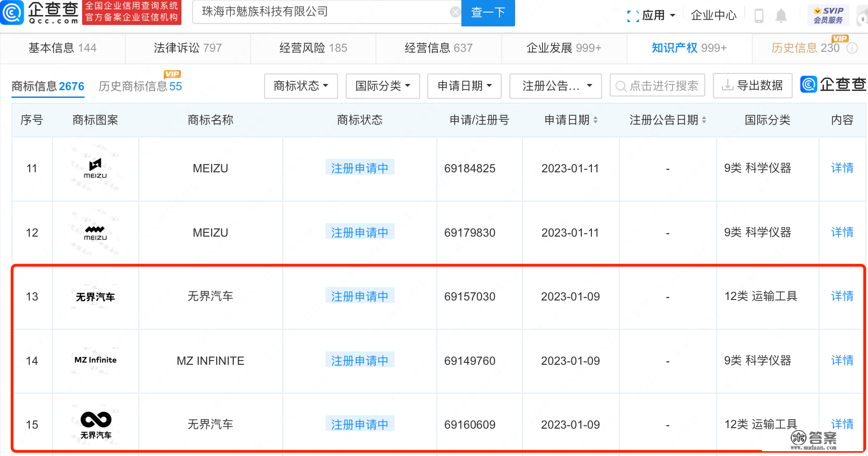The image size is (868, 456).
Task: Expand the 注册公告 filter dropdown
Action: click(555, 86)
